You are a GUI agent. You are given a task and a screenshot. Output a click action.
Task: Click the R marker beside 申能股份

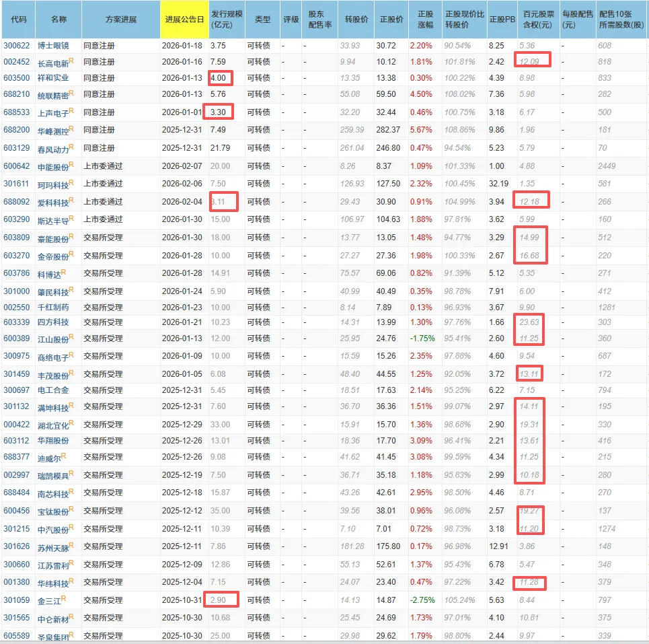click(x=71, y=164)
